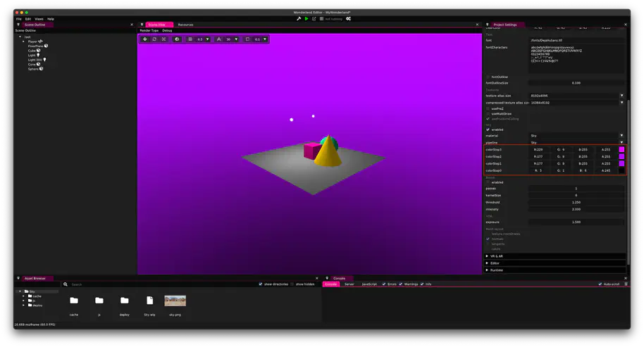Toggle the globe world-space icon in viewport toolbar
Image resolution: width=644 pixels, height=347 pixels.
[177, 39]
